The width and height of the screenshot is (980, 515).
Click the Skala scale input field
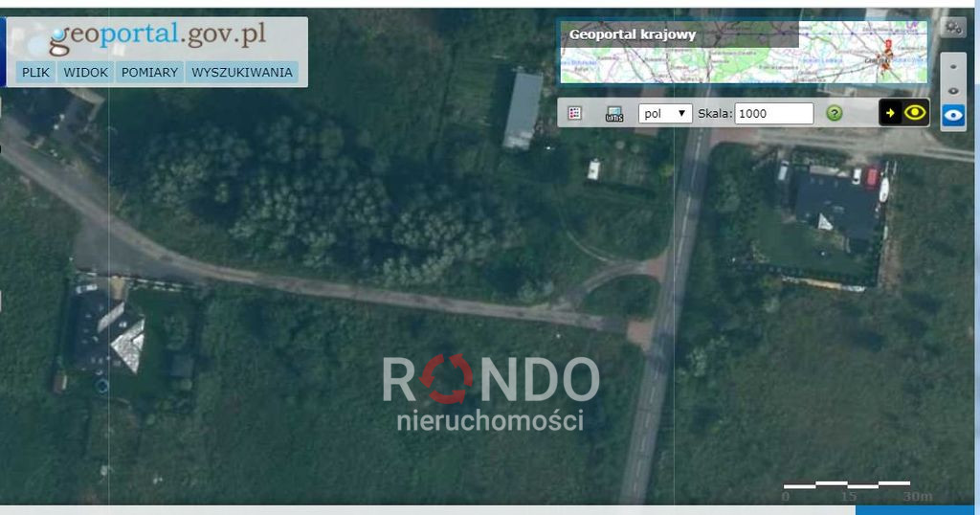773,113
